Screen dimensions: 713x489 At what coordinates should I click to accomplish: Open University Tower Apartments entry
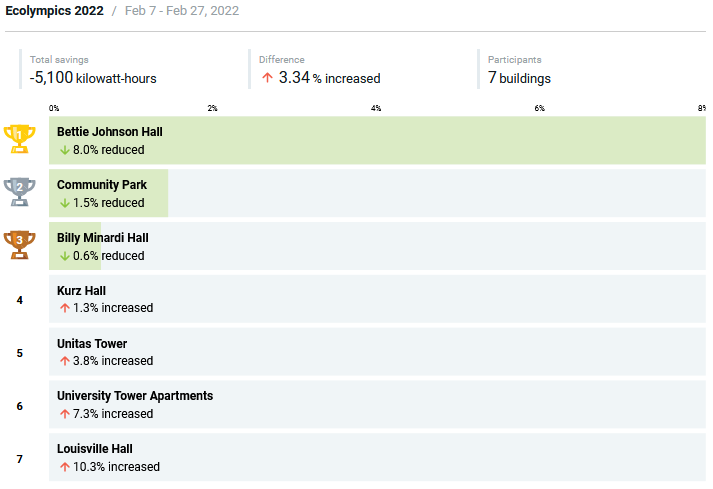click(x=134, y=396)
